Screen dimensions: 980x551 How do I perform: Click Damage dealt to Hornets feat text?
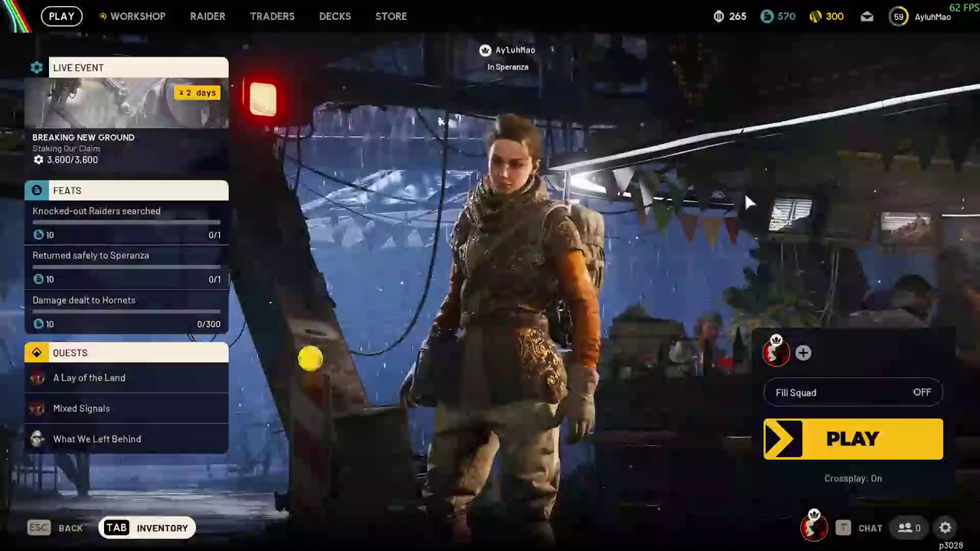click(x=83, y=300)
